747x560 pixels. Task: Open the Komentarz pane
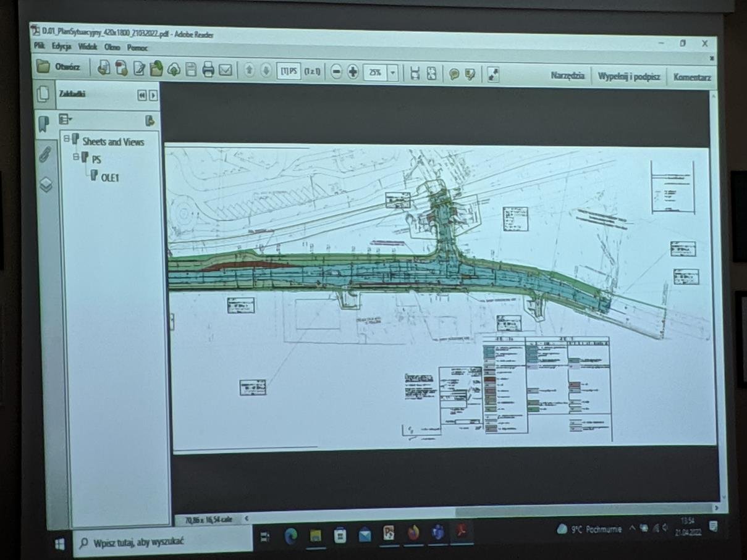[x=691, y=77]
